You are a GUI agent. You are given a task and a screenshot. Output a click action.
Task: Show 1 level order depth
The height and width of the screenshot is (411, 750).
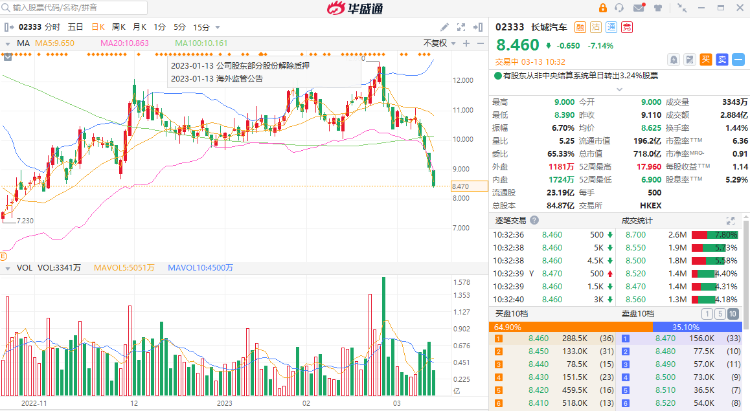tap(707, 314)
